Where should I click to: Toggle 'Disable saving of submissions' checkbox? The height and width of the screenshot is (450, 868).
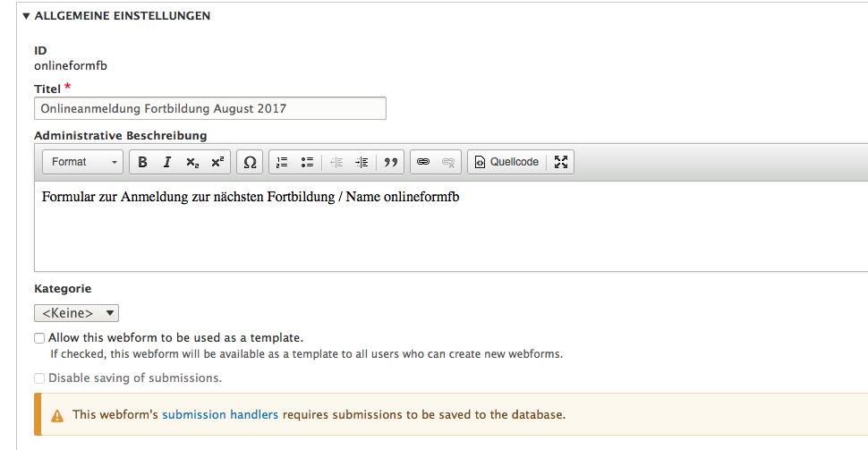click(39, 378)
